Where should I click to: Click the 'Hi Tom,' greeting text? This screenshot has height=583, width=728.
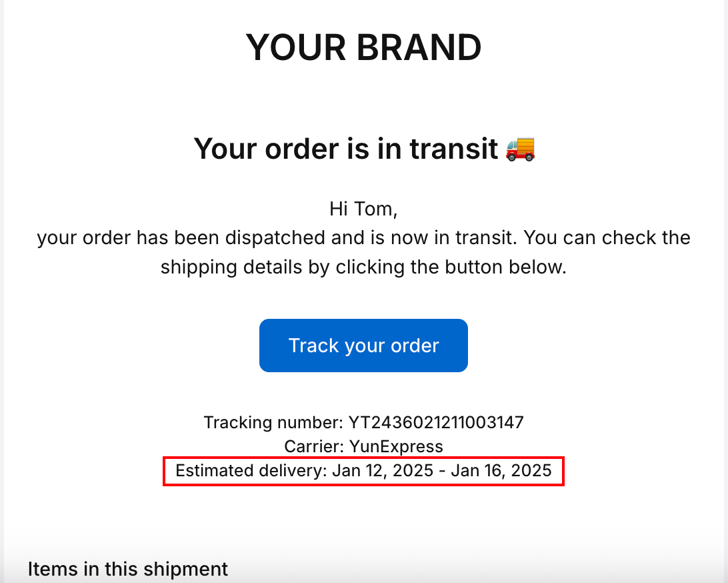point(363,209)
